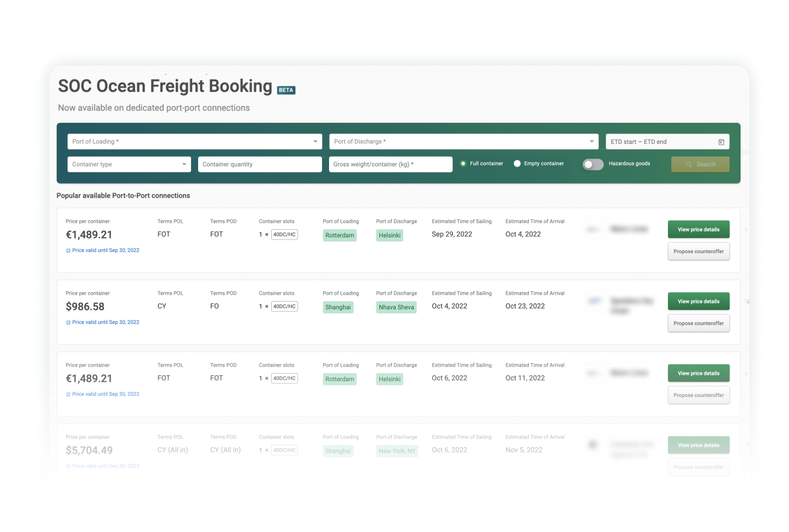Click the BETA badge next to title

(x=286, y=90)
